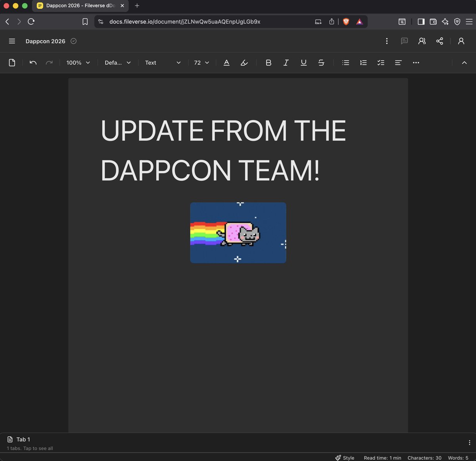The height and width of the screenshot is (461, 476).
Task: Click the docs.fileverse.io address bar URL
Action: [185, 21]
